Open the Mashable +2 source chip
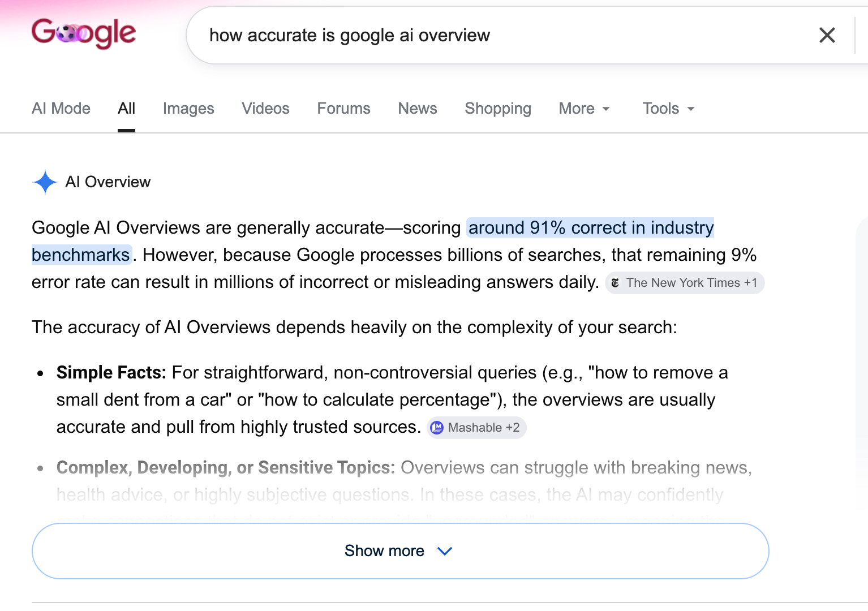Viewport: 868px width, 611px height. point(476,428)
